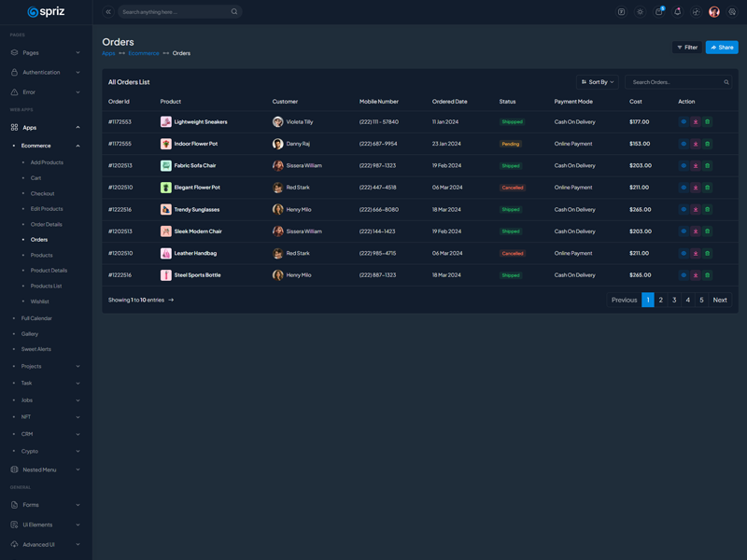Screen dimensions: 747x560
Task: View the Elegant Flower Pot order with the eye icon
Action: tap(684, 188)
